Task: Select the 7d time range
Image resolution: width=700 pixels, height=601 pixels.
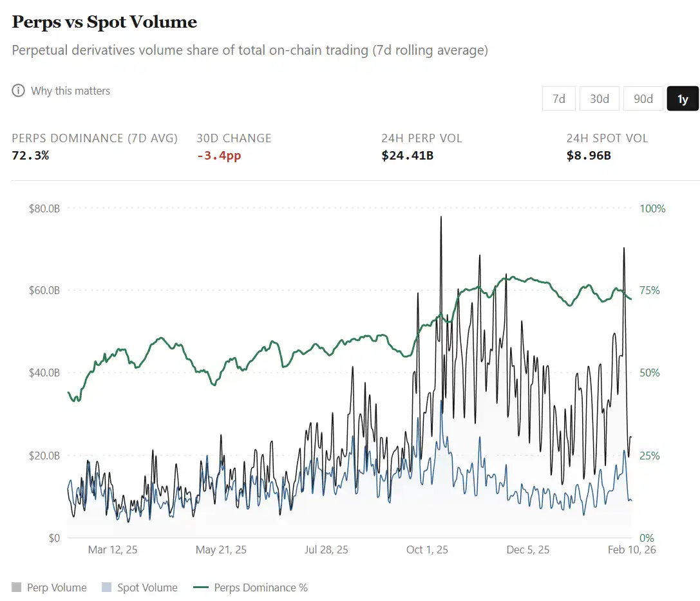Action: pyautogui.click(x=558, y=98)
